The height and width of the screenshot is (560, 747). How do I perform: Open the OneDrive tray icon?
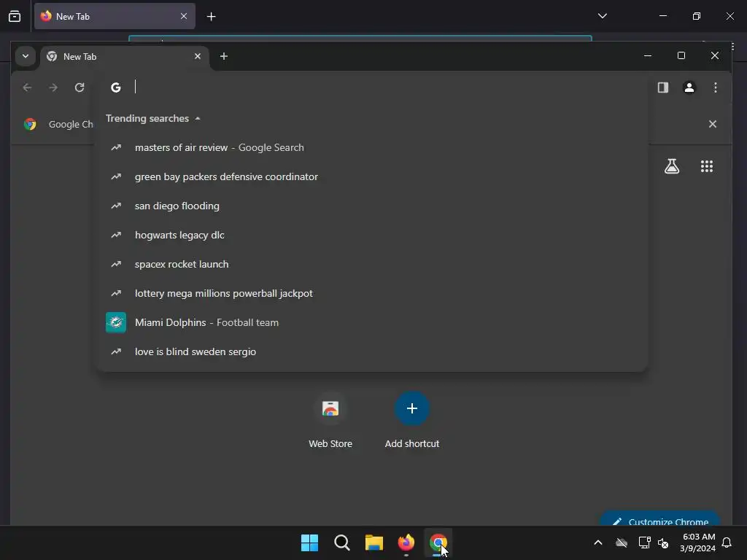point(622,542)
